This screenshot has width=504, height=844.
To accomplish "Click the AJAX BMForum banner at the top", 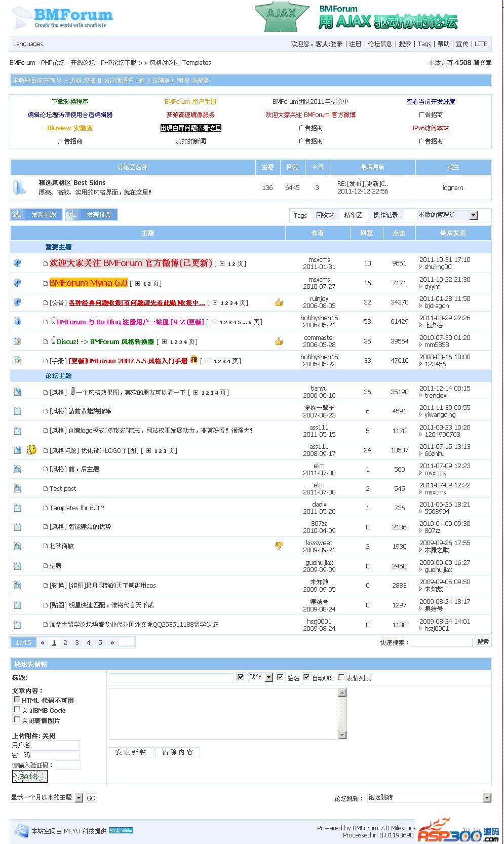I will pyautogui.click(x=356, y=18).
